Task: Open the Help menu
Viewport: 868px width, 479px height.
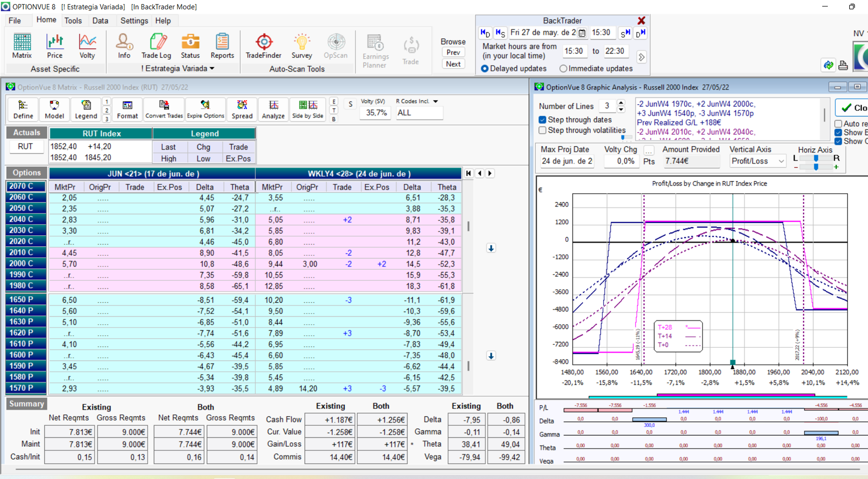Action: coord(163,21)
